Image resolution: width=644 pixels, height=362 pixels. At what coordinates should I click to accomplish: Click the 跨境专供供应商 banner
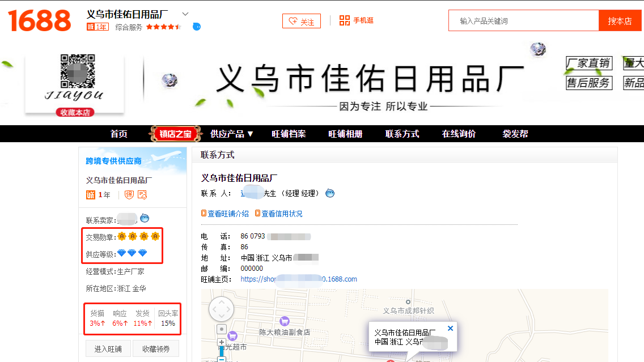pyautogui.click(x=132, y=160)
